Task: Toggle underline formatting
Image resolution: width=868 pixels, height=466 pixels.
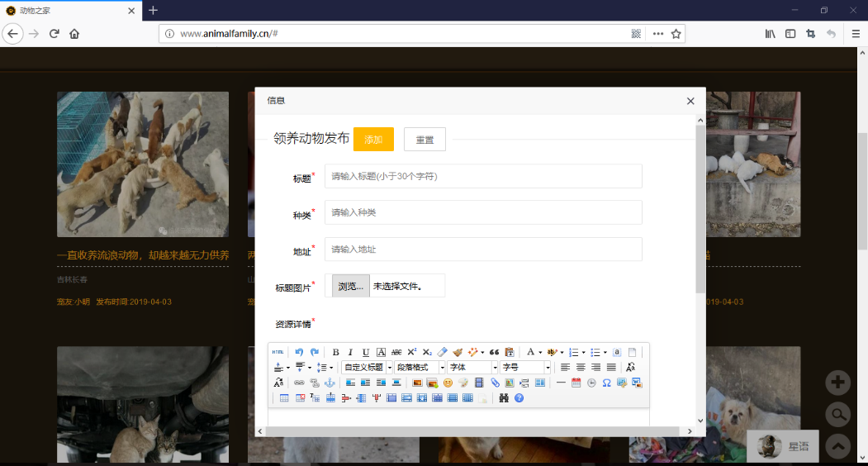Action: pos(365,352)
